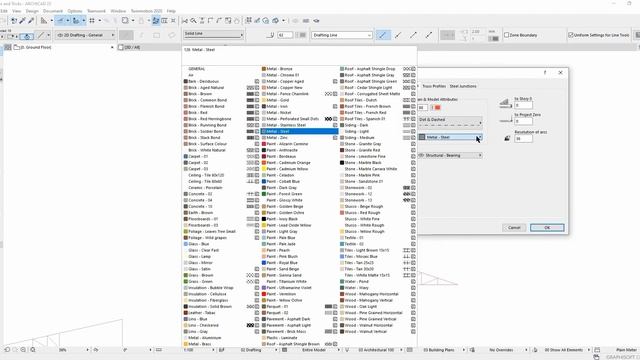Click the pen set icon beside Architectural 100
640x360 pixels.
point(347,350)
